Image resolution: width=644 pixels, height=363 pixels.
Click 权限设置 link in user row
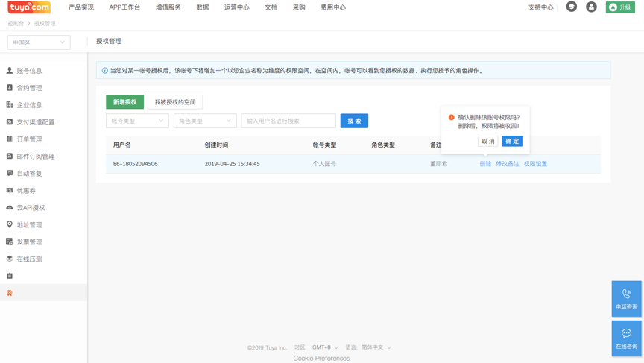(535, 164)
